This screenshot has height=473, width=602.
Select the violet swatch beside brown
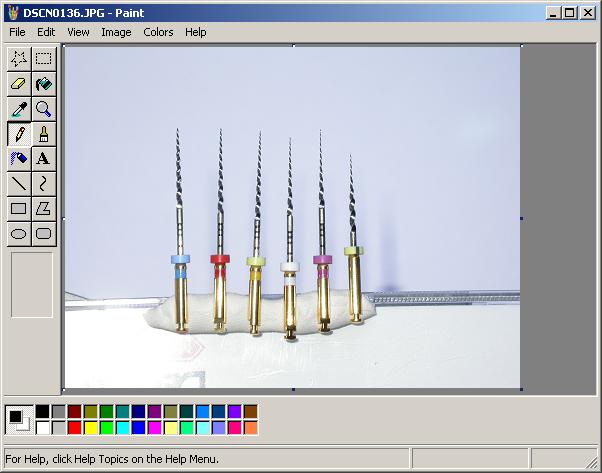click(235, 412)
